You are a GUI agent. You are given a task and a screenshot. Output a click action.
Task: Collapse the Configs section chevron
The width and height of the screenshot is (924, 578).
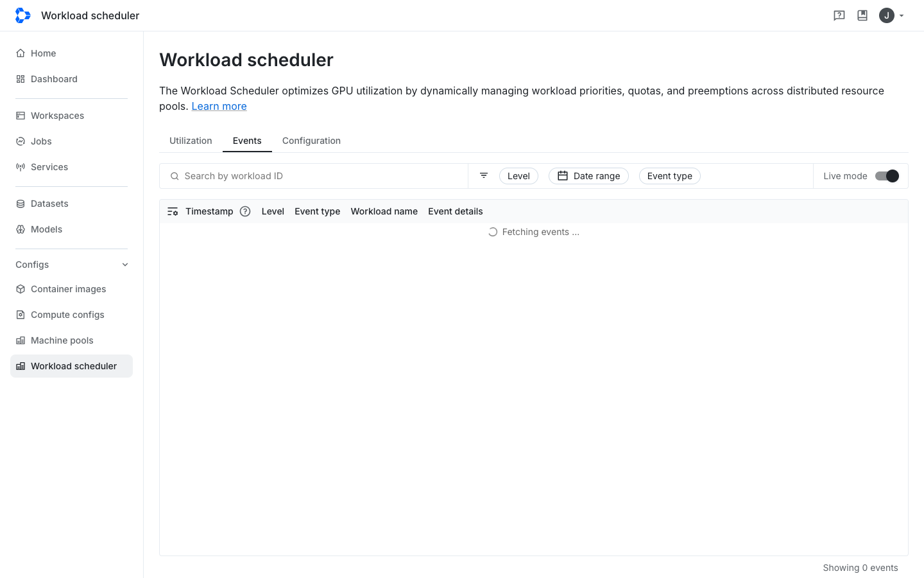[125, 265]
